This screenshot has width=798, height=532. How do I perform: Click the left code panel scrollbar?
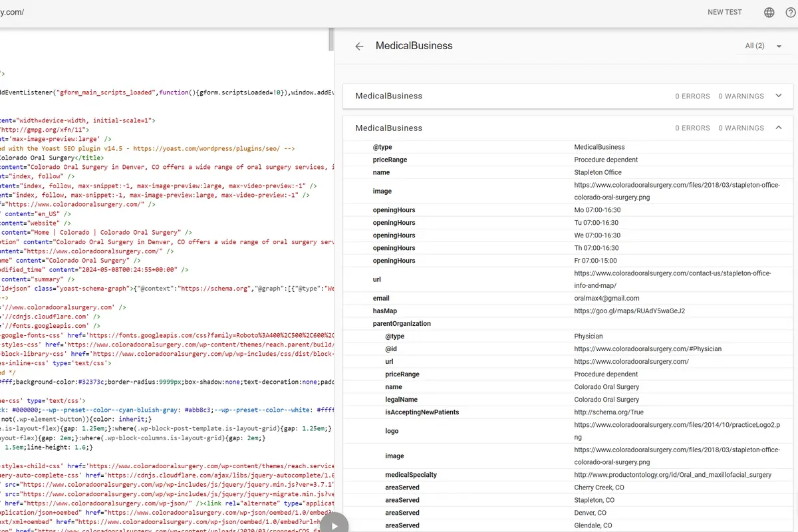click(331, 40)
